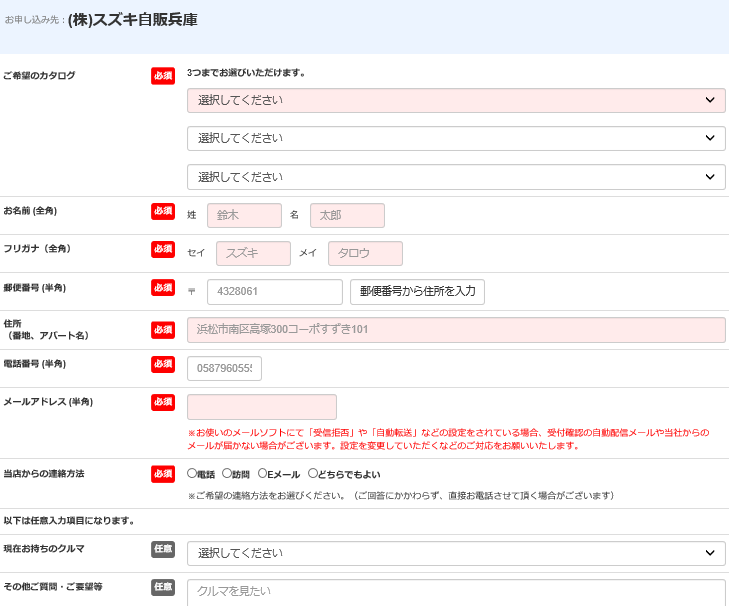
Task: Click 郵便番号から住所を入力 button
Action: tap(418, 292)
